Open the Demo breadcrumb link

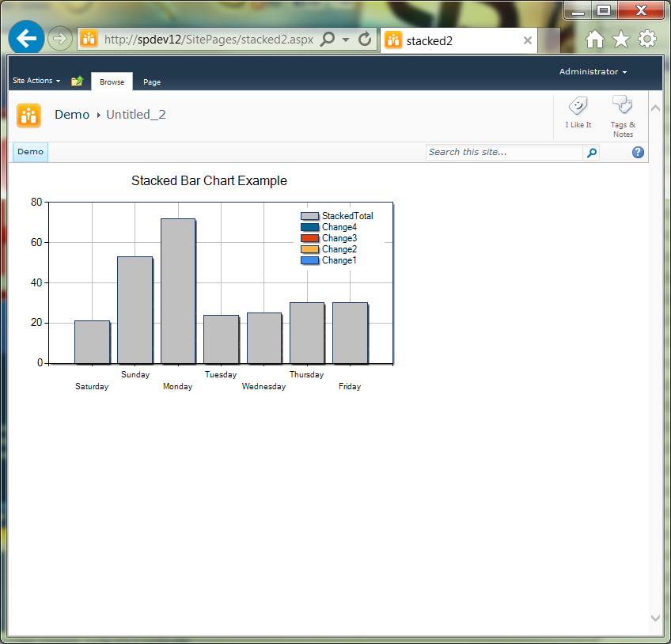(x=72, y=115)
